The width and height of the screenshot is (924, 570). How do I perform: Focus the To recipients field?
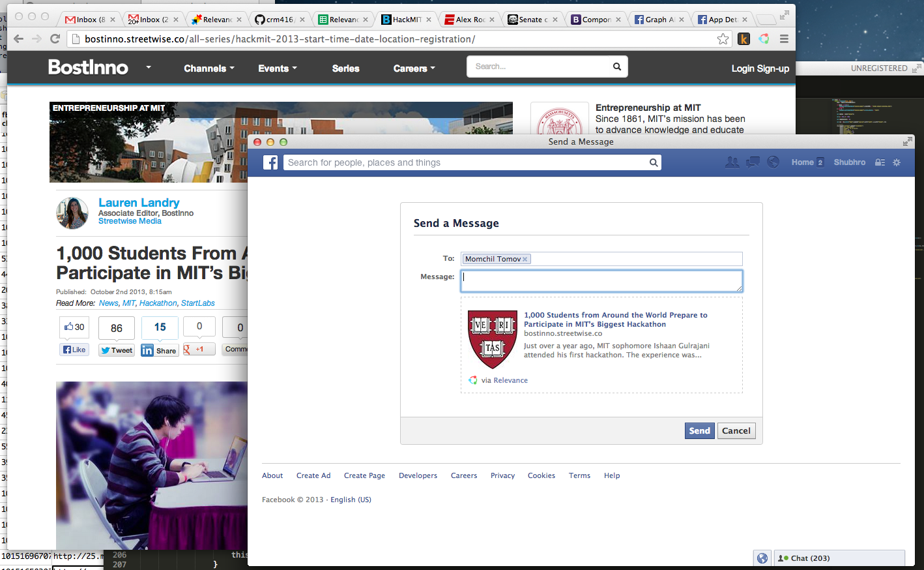pos(601,259)
